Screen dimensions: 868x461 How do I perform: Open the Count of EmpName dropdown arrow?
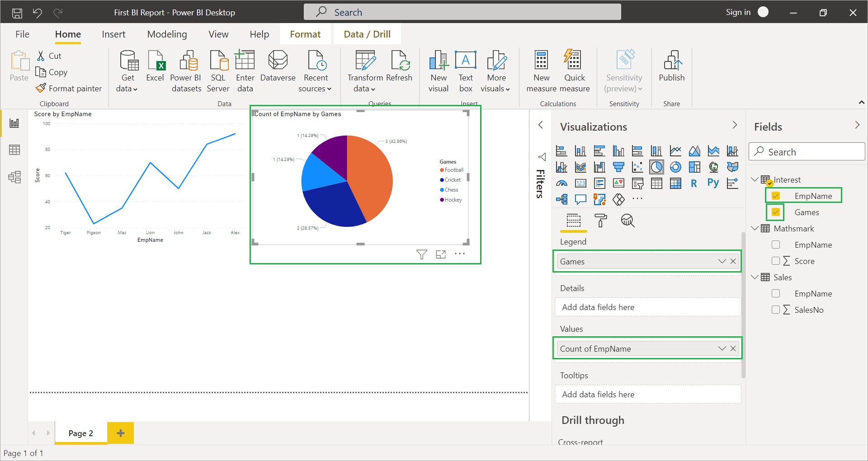tap(722, 348)
